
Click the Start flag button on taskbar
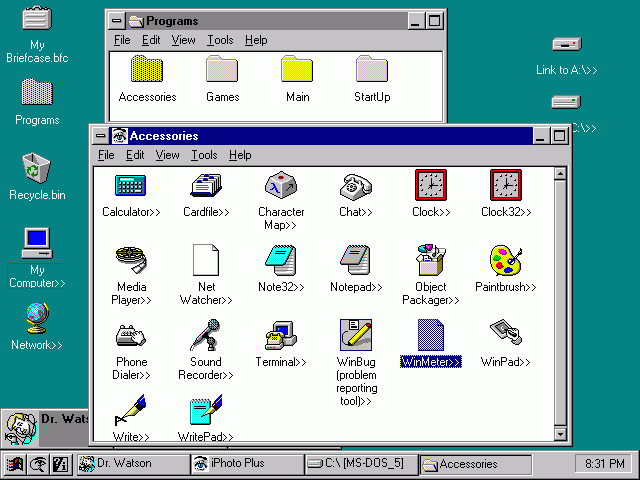[14, 464]
